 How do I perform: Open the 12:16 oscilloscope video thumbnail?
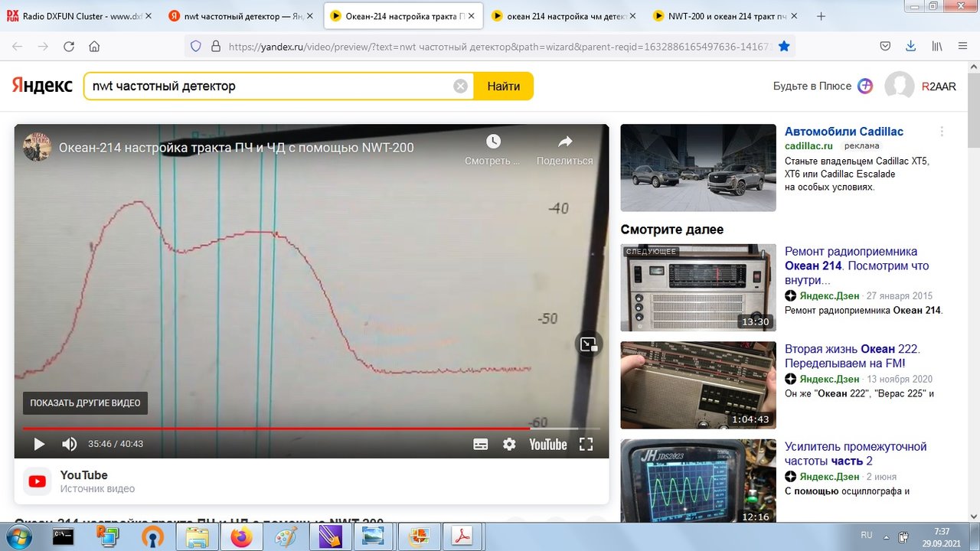698,481
